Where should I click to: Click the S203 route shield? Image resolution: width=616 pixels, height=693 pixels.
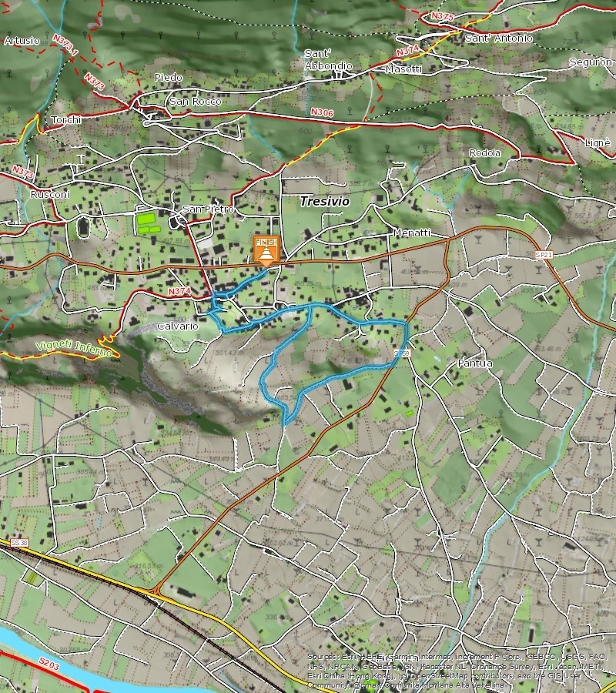pyautogui.click(x=48, y=662)
